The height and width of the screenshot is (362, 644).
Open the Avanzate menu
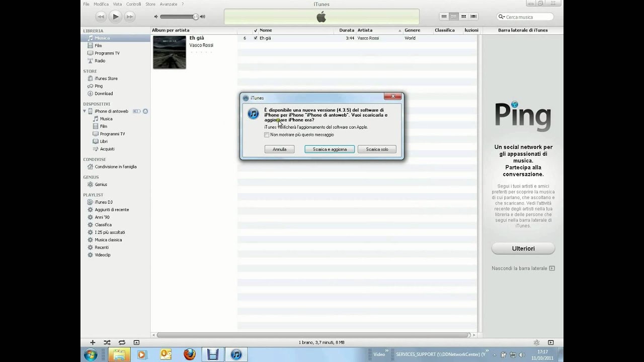[x=169, y=4]
